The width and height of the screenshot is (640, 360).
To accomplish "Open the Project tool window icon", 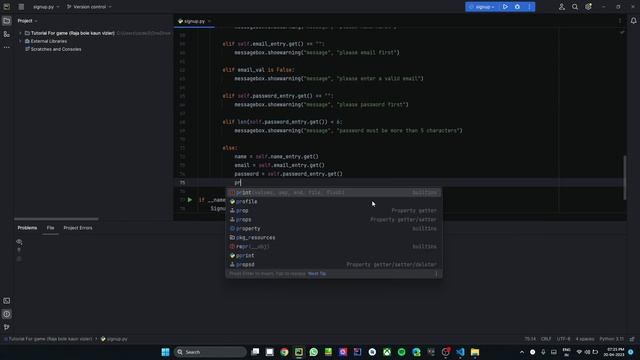I will (7, 21).
